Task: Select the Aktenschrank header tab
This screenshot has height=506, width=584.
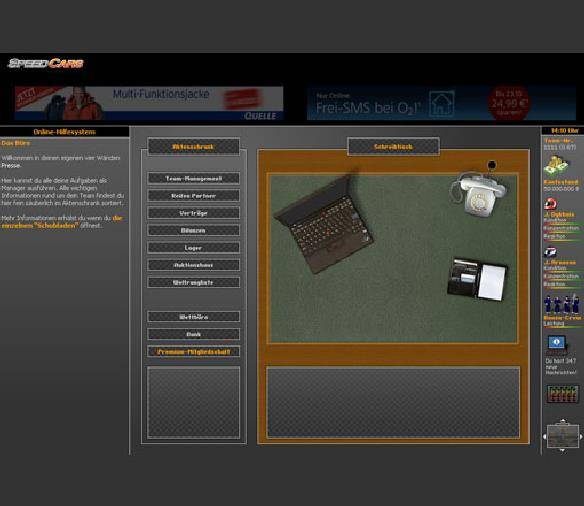Action: tap(193, 147)
